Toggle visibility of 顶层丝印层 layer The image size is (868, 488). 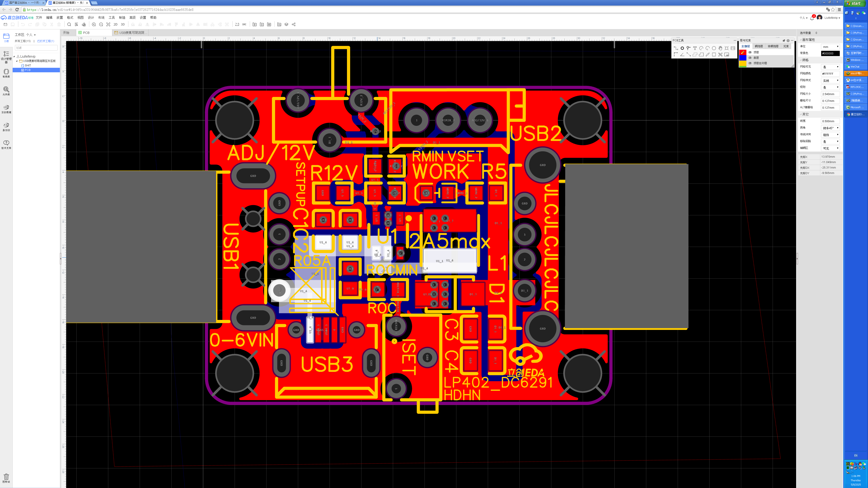coord(750,63)
